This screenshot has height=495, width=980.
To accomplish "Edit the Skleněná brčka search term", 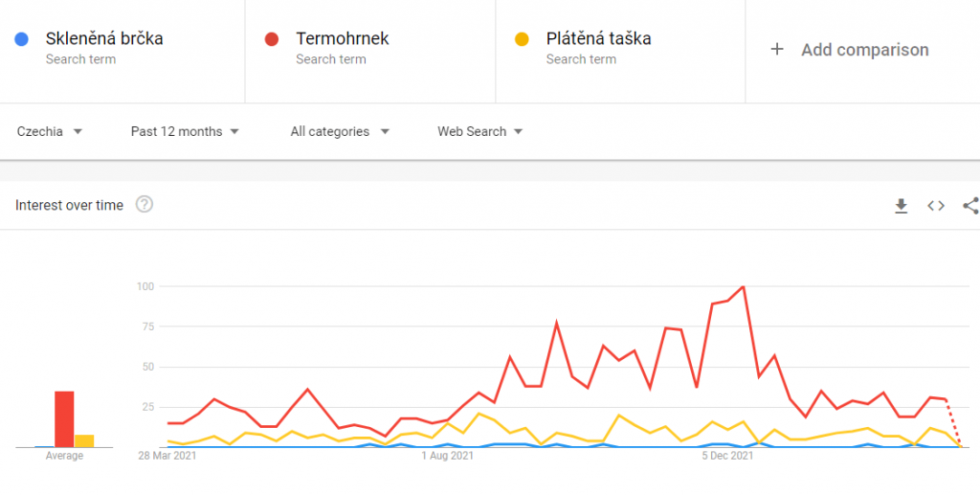I will coord(104,39).
